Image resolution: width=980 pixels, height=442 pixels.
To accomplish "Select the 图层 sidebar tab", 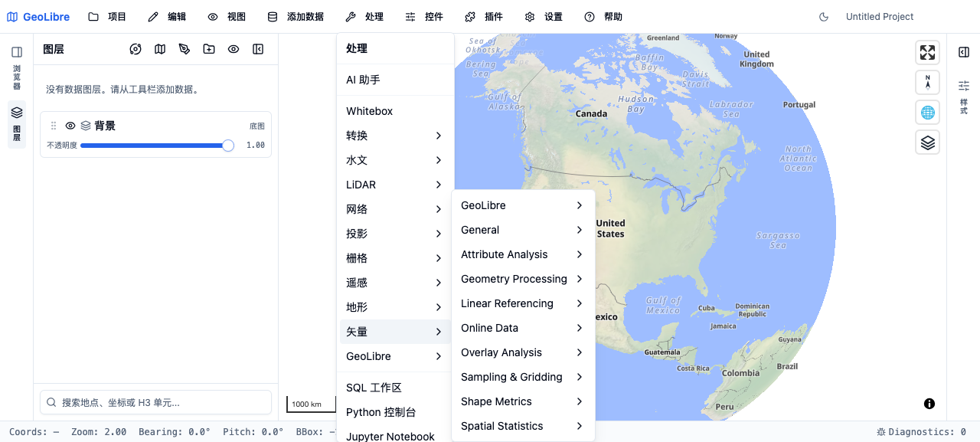I will (x=17, y=124).
